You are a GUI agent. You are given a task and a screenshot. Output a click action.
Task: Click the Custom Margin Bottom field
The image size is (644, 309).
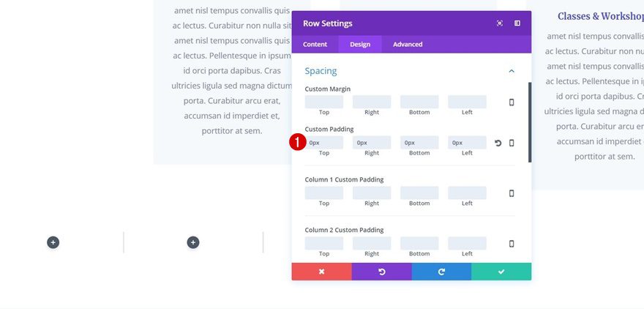[x=419, y=103]
